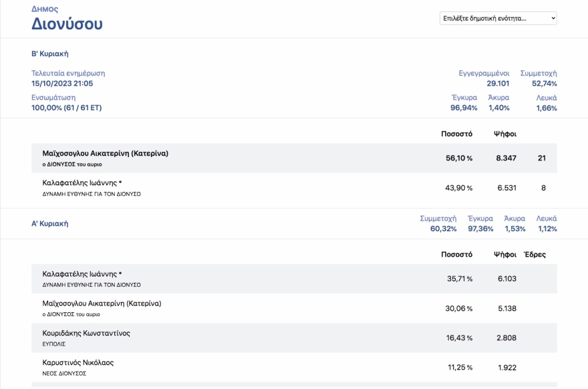Screen dimensions: 588x389
Task: Open the municipal unit selection dropdown
Action: (x=498, y=19)
